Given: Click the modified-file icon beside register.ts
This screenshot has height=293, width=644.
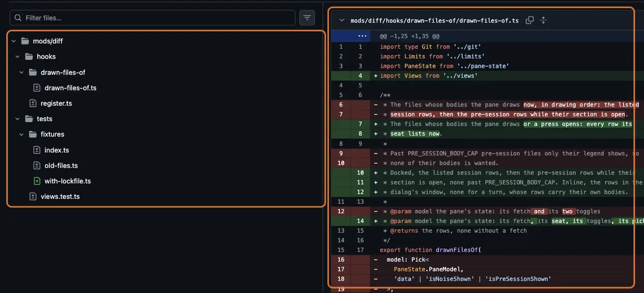Looking at the screenshot, I should coord(33,103).
